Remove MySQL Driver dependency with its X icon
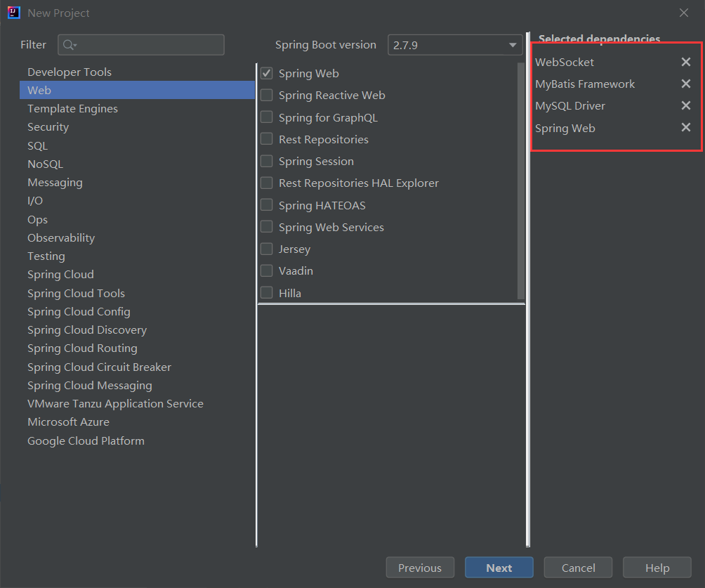Image resolution: width=705 pixels, height=588 pixels. point(685,105)
